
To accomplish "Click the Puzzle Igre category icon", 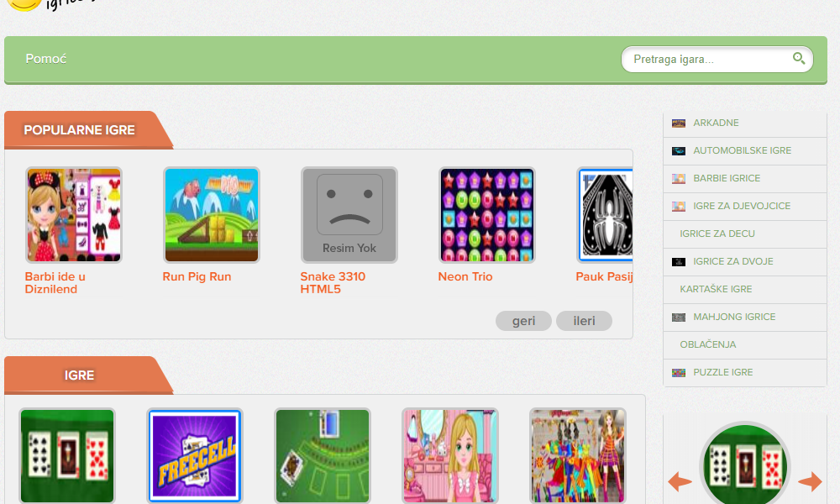I will tap(679, 373).
